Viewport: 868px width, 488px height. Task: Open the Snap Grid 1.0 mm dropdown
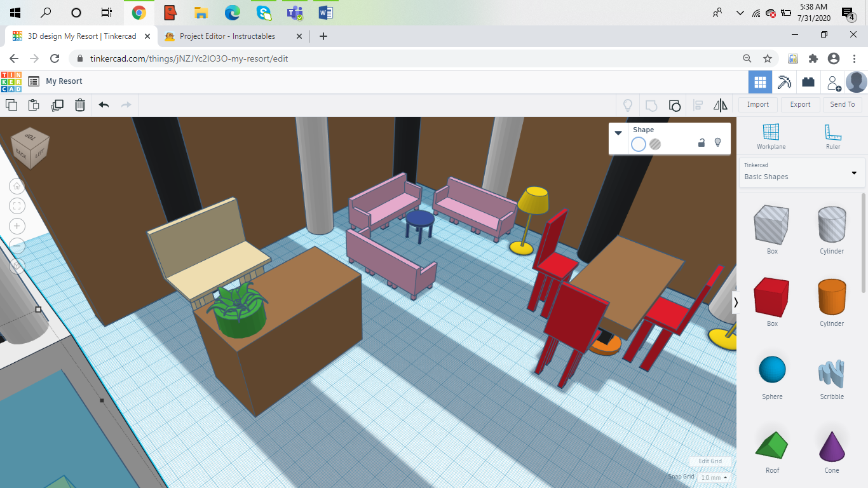tap(714, 477)
